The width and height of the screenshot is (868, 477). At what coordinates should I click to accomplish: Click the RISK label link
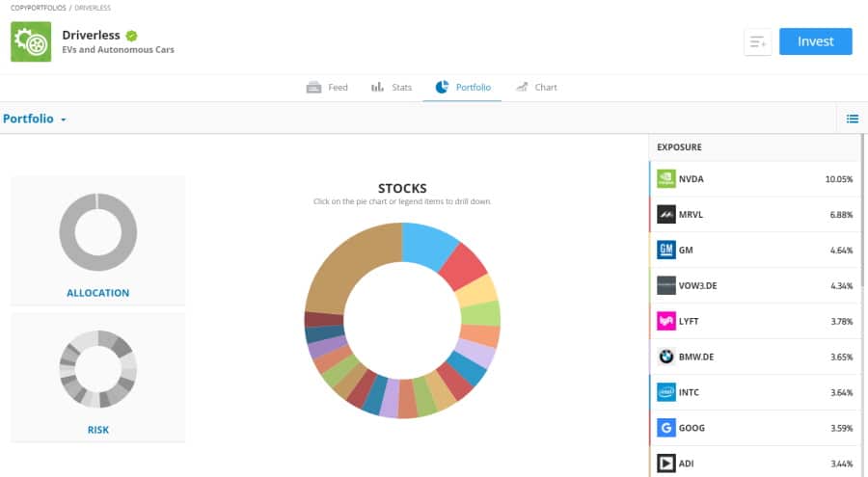[x=98, y=430]
